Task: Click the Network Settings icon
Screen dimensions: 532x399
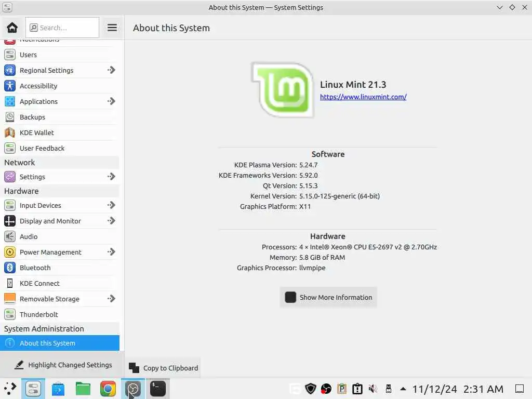Action: pos(10,177)
